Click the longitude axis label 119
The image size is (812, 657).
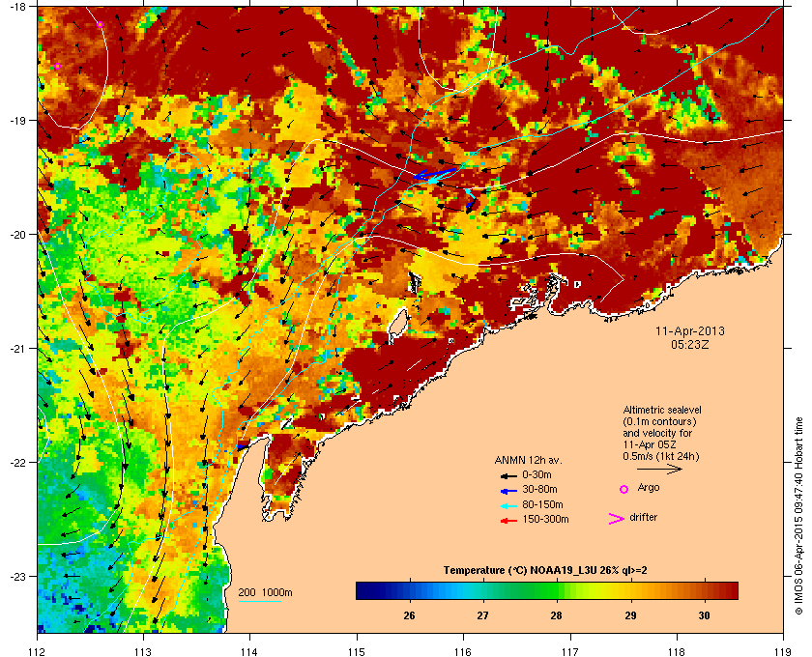783,651
